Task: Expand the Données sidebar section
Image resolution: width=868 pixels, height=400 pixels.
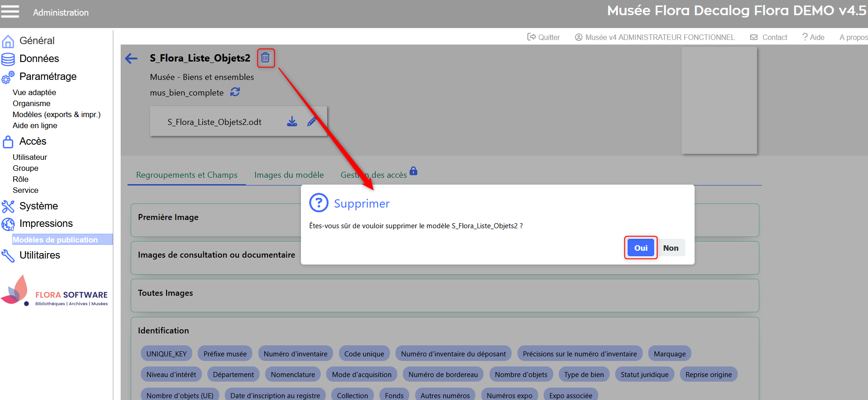Action: 39,59
